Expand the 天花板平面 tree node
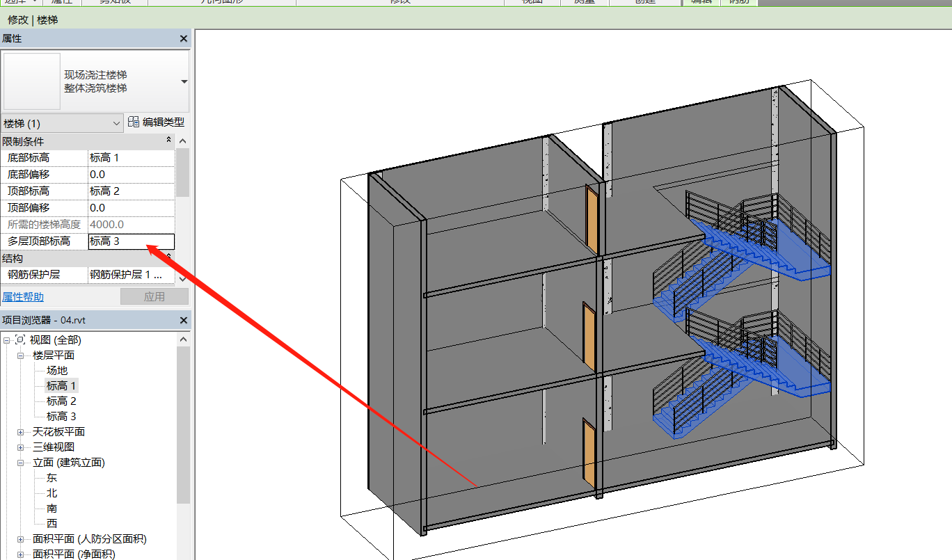Image resolution: width=952 pixels, height=560 pixels. (20, 432)
